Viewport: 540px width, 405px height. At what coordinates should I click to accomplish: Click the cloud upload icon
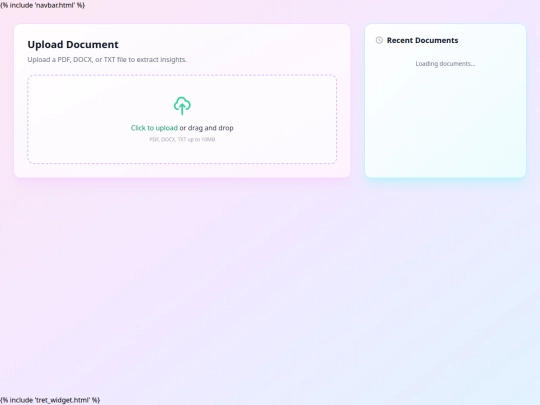(182, 106)
